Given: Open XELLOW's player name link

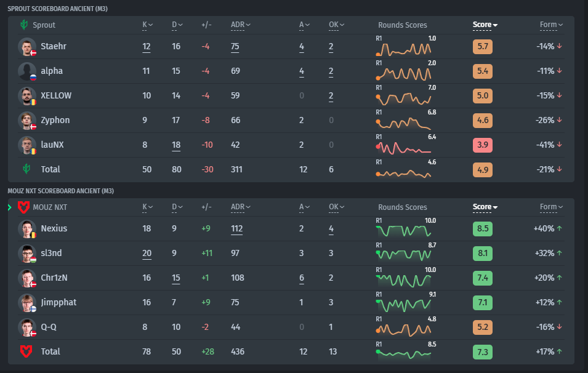Looking at the screenshot, I should click(x=56, y=95).
